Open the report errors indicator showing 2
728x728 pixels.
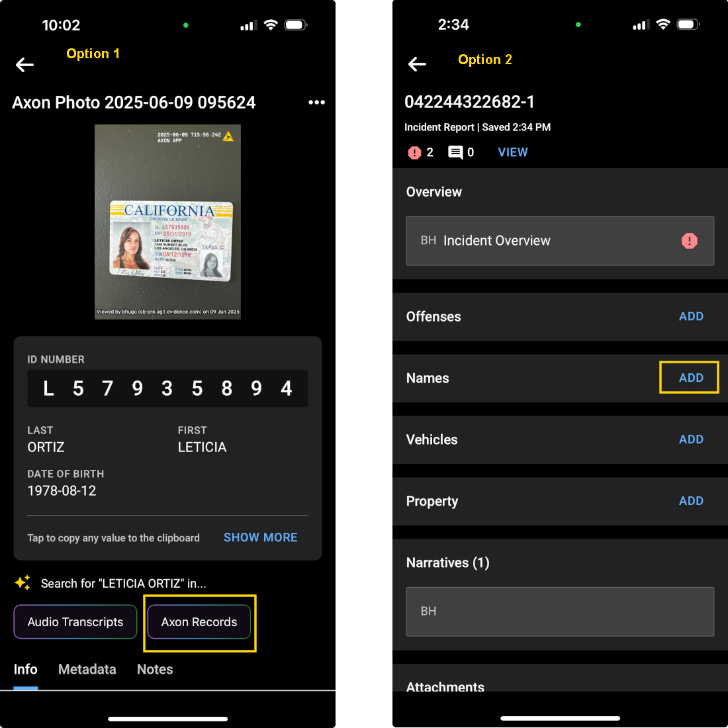point(420,152)
